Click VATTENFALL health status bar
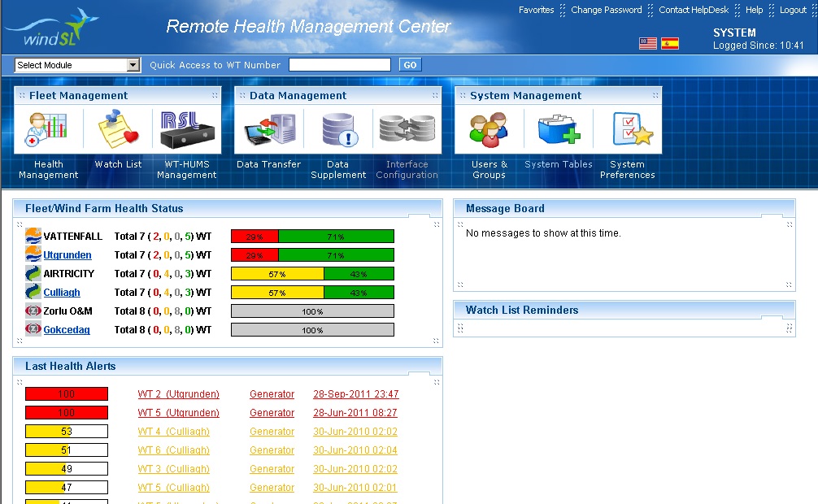 [x=312, y=237]
